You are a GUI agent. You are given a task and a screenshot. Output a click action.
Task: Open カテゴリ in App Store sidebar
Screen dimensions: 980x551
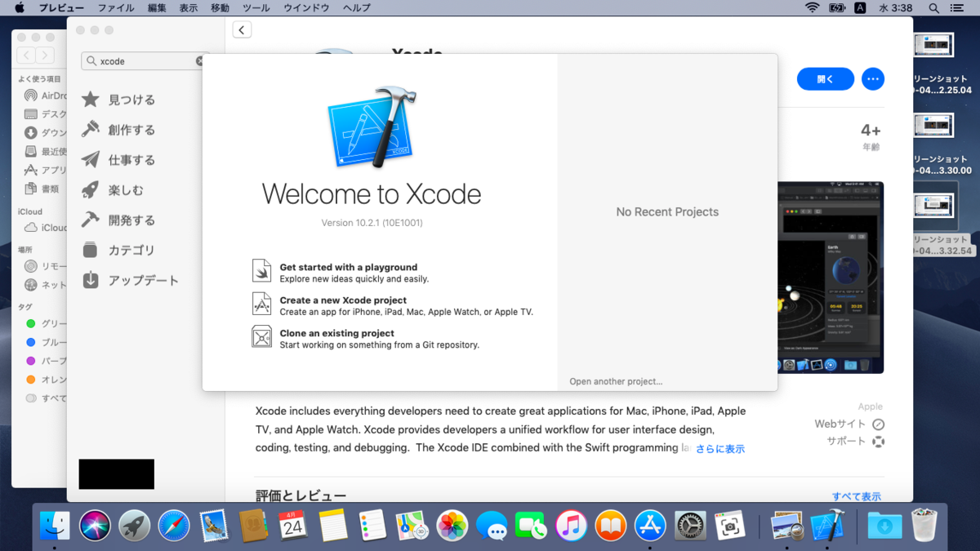(119, 251)
